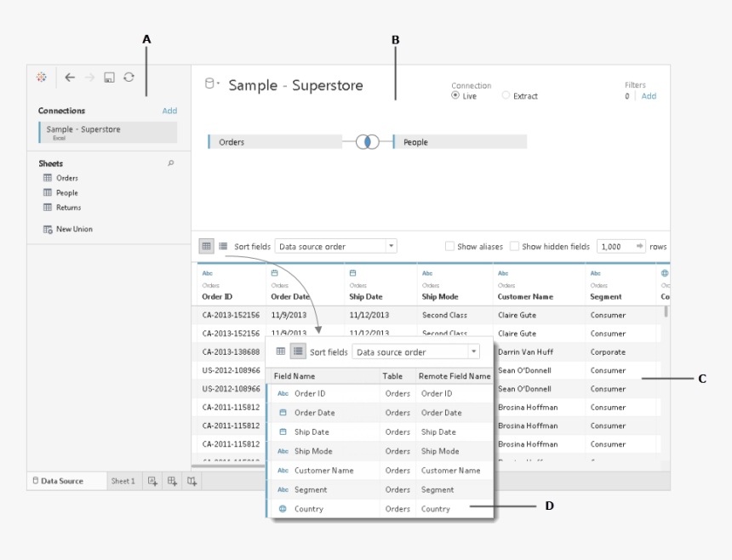The image size is (732, 560).
Task: Click the Order ID column Abc type icon
Action: [208, 273]
